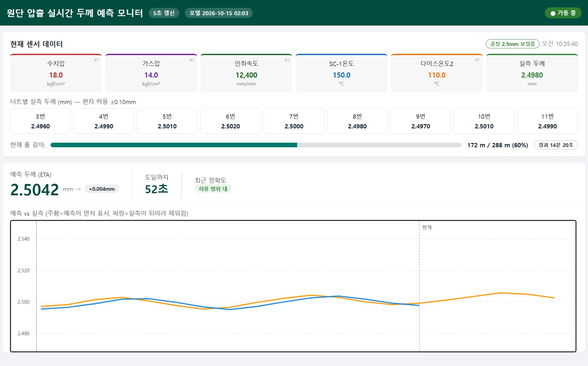Click the 5번 nut thickness cell

click(x=167, y=121)
